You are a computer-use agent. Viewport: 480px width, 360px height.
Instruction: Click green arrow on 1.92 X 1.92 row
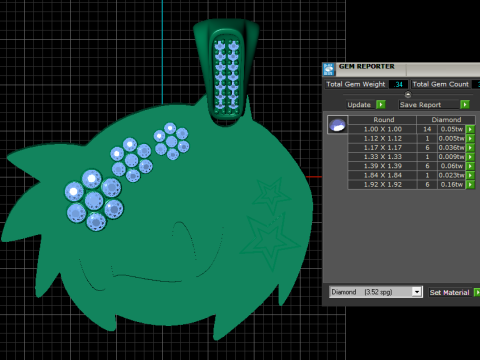click(470, 184)
